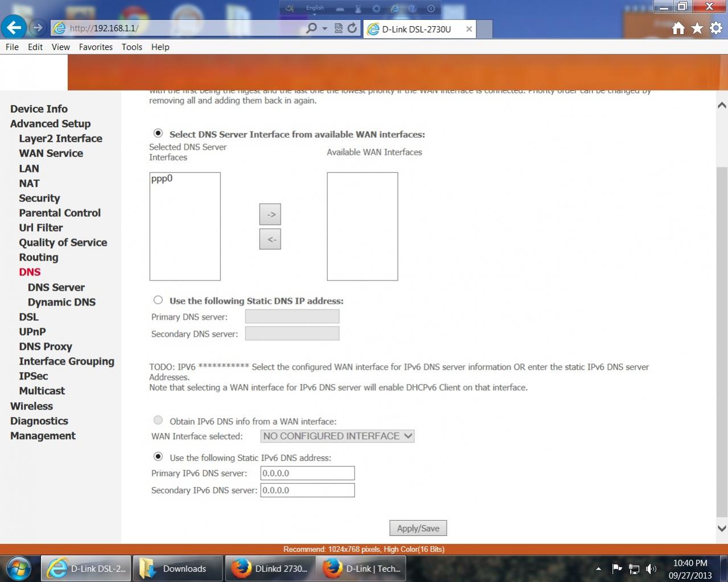The image size is (728, 582).
Task: Select ppp0 in Selected DNS Server Interfaces
Action: point(162,179)
